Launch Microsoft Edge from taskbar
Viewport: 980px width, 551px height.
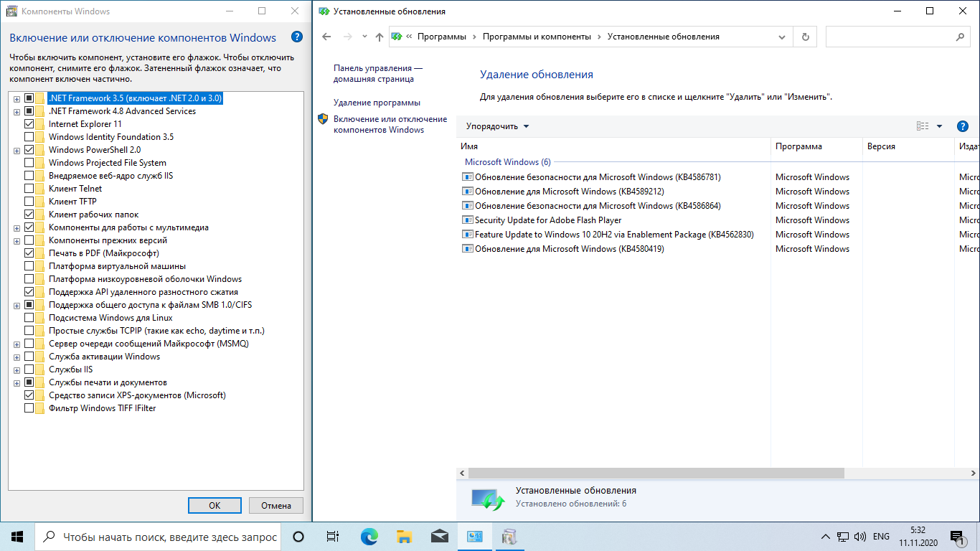point(369,537)
